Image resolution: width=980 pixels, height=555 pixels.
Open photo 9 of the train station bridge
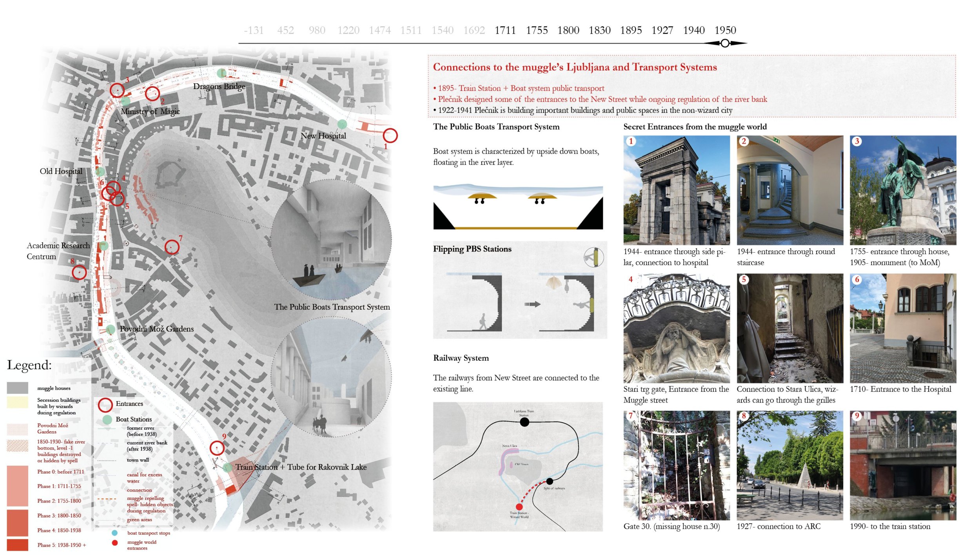click(x=903, y=465)
